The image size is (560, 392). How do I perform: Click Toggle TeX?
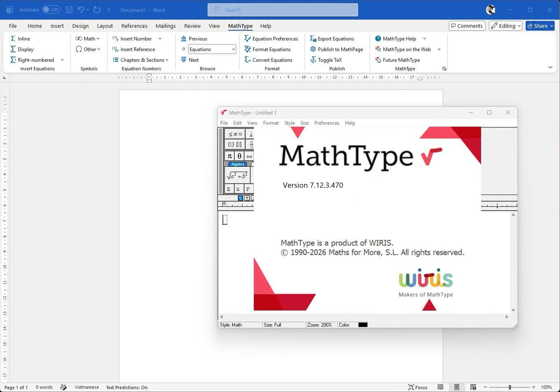tap(326, 60)
